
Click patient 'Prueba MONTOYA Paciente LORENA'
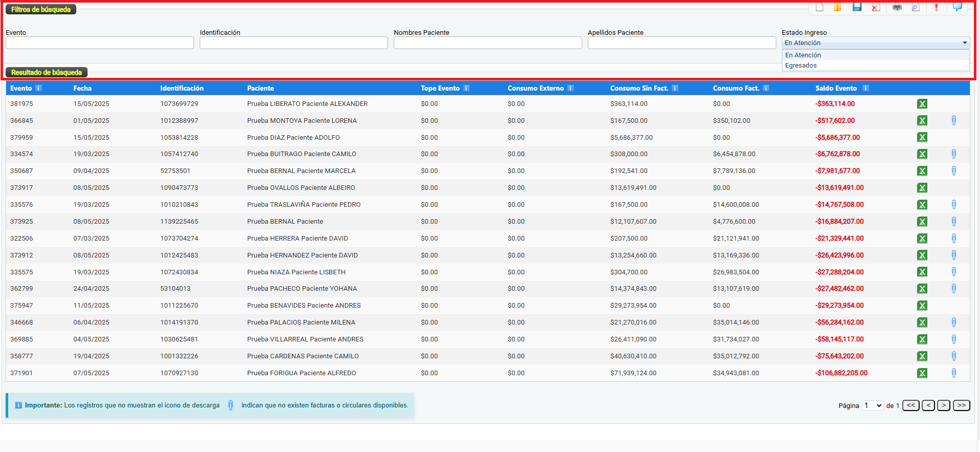302,121
